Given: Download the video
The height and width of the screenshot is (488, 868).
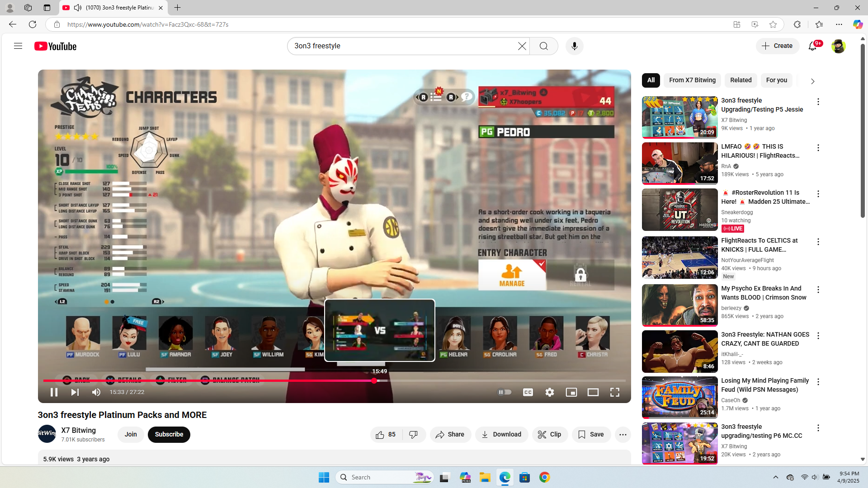Looking at the screenshot, I should click(501, 435).
